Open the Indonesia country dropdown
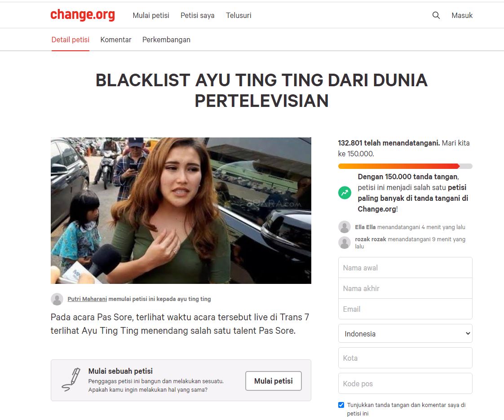Image resolution: width=504 pixels, height=420 pixels. [x=405, y=334]
